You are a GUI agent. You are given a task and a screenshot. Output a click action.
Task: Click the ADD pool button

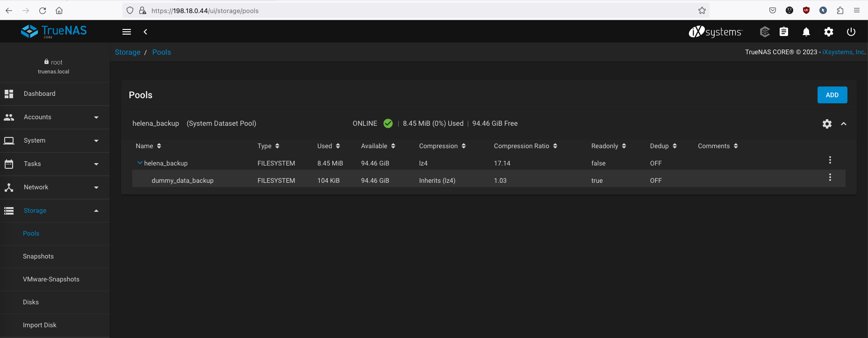pyautogui.click(x=832, y=95)
